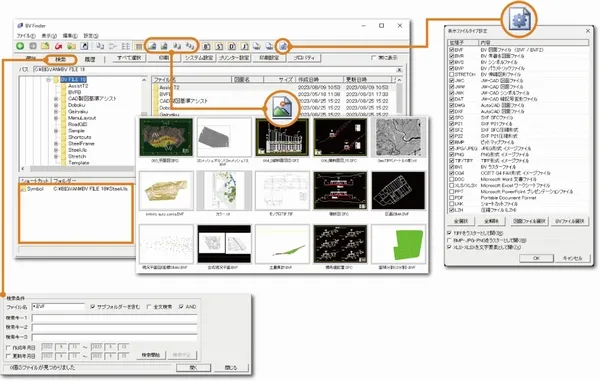
Task: Click the second thumbnail-view icon in highlighted group
Action: coord(165,46)
